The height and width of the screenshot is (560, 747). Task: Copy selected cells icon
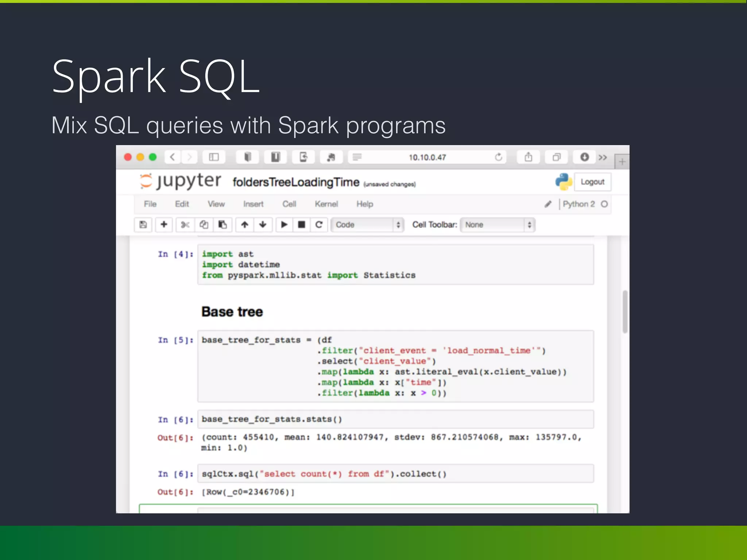click(204, 225)
